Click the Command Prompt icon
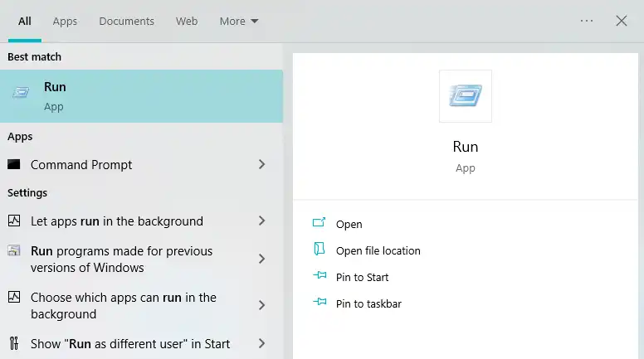Image resolution: width=644 pixels, height=359 pixels. click(13, 165)
